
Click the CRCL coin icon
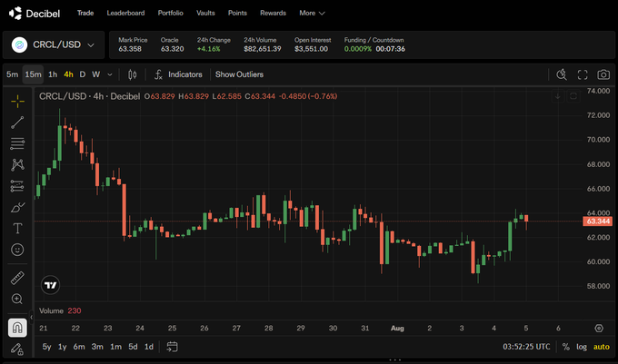click(19, 44)
